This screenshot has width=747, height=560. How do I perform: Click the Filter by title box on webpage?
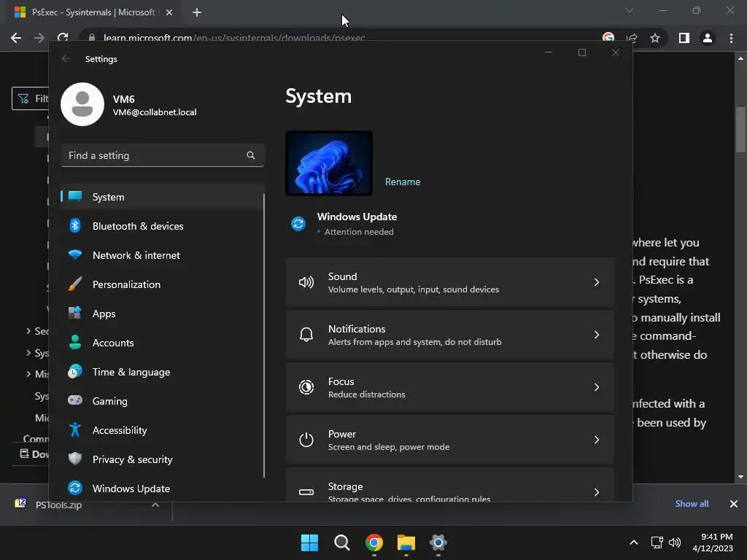(31, 98)
